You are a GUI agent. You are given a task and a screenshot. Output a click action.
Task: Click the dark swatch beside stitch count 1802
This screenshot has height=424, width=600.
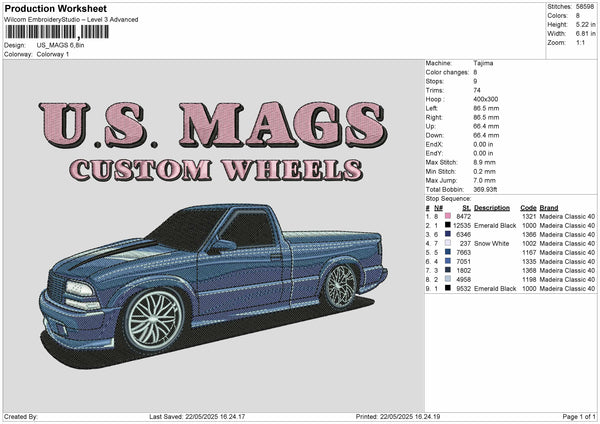(448, 271)
